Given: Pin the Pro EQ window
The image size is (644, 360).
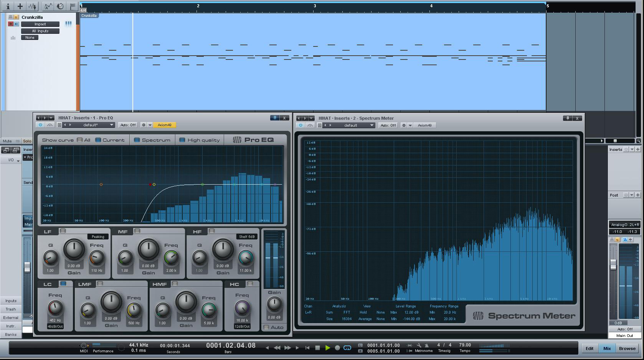Looking at the screenshot, I should click(274, 118).
